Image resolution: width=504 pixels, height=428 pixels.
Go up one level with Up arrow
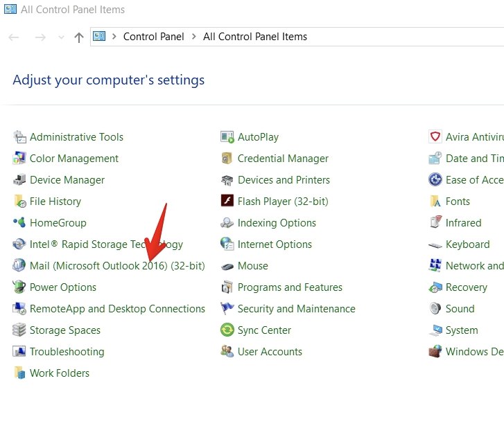[79, 37]
